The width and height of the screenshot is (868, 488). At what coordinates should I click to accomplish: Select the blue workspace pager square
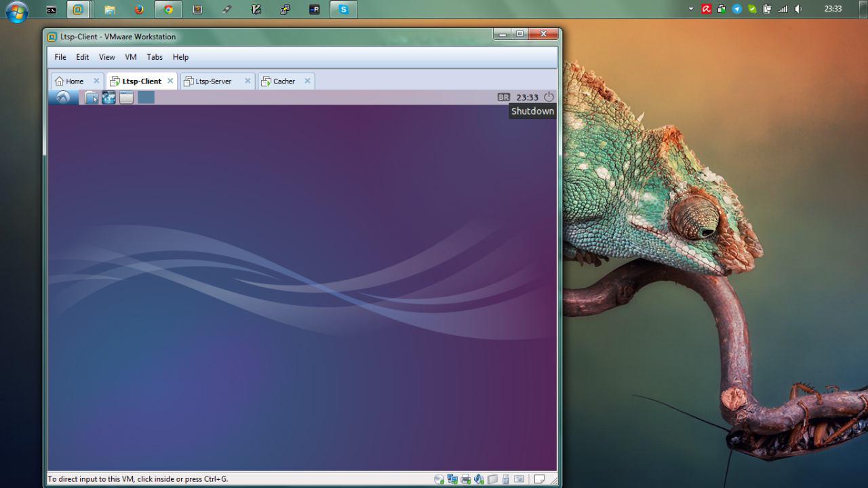[146, 98]
